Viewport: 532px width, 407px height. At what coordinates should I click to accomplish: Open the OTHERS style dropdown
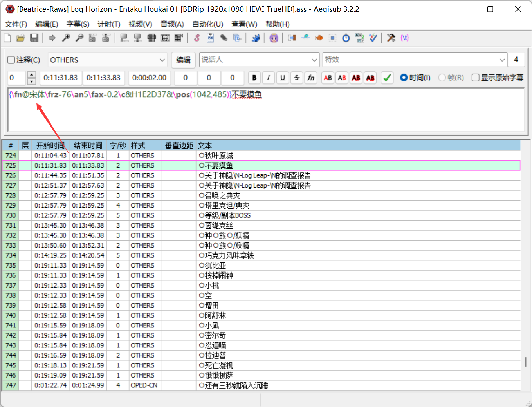[x=108, y=60]
